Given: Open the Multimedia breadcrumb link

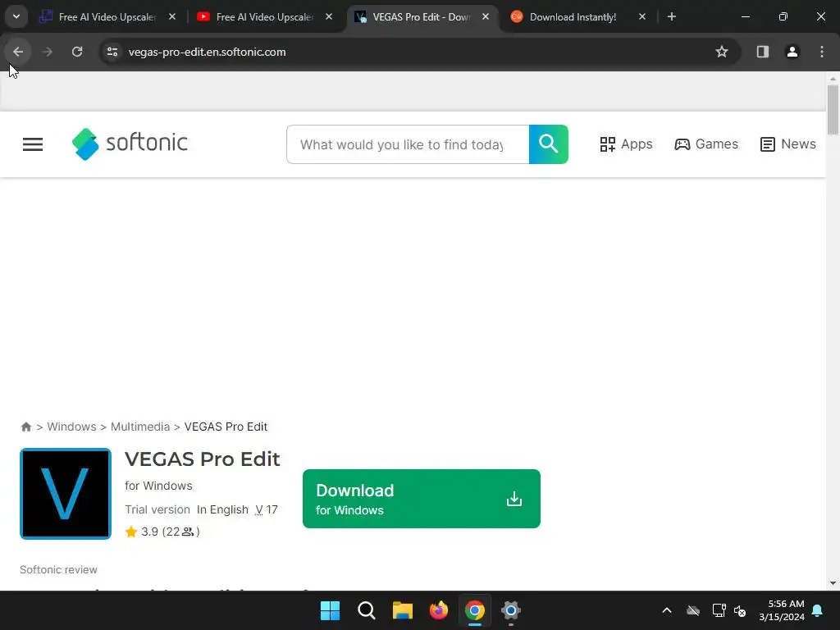Looking at the screenshot, I should 139,427.
